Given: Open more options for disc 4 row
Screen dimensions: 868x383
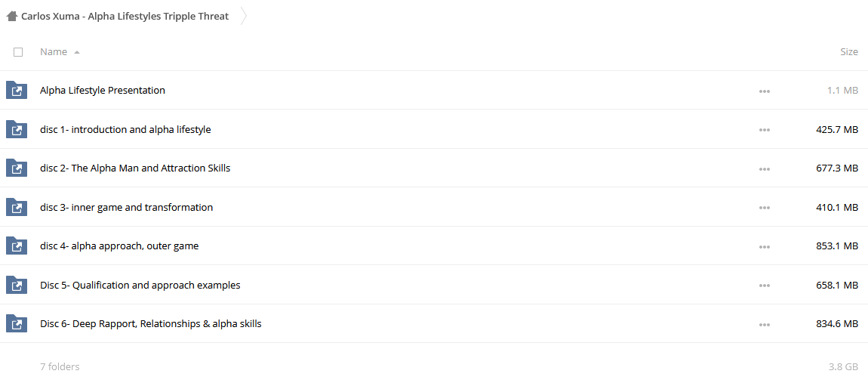Looking at the screenshot, I should click(x=765, y=247).
